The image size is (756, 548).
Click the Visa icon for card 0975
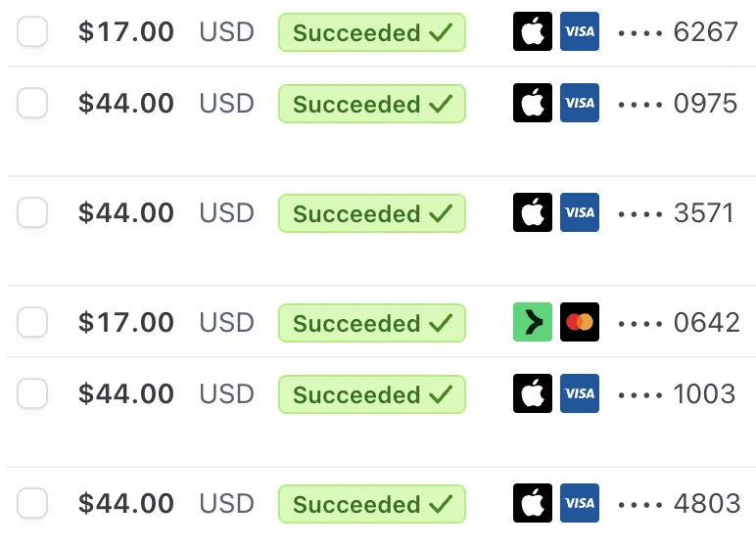click(x=580, y=103)
